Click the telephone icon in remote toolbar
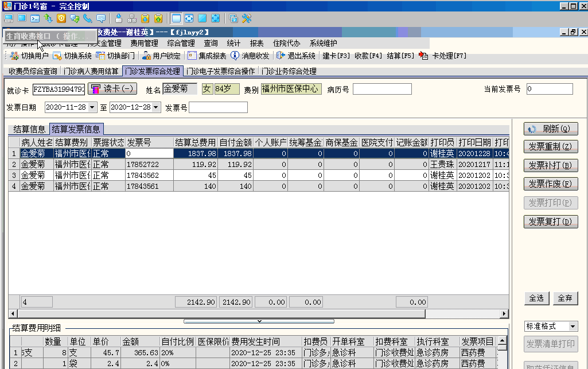588x369 pixels. pos(88,18)
